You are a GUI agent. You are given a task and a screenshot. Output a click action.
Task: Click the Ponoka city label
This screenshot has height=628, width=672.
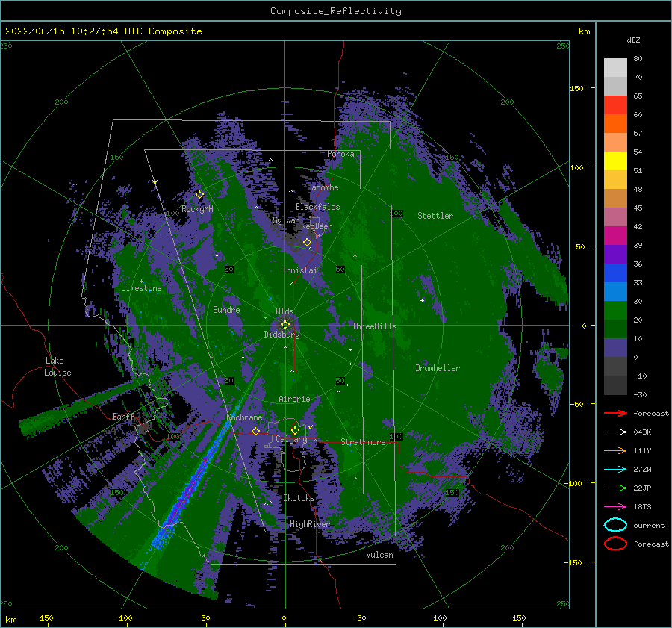coord(340,154)
